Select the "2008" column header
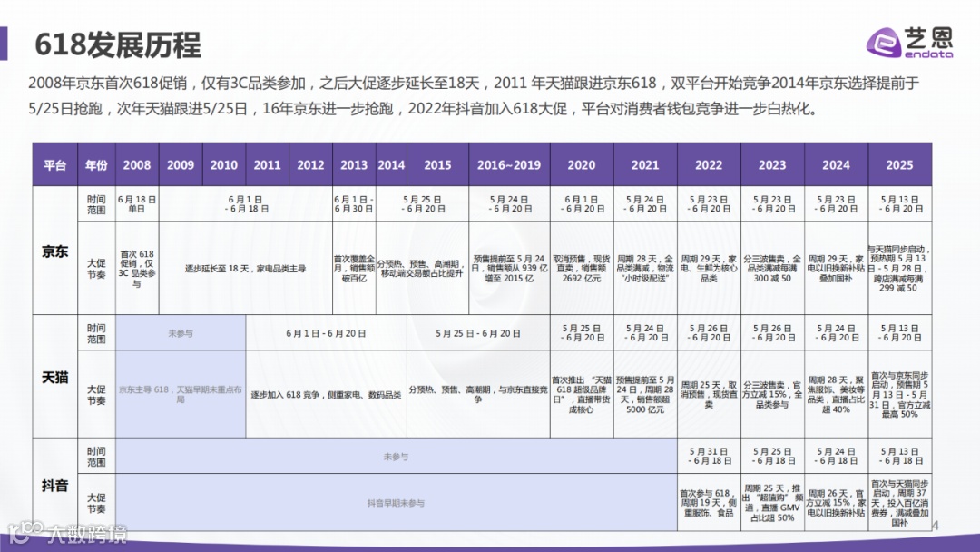The height and width of the screenshot is (552, 980). tap(137, 165)
